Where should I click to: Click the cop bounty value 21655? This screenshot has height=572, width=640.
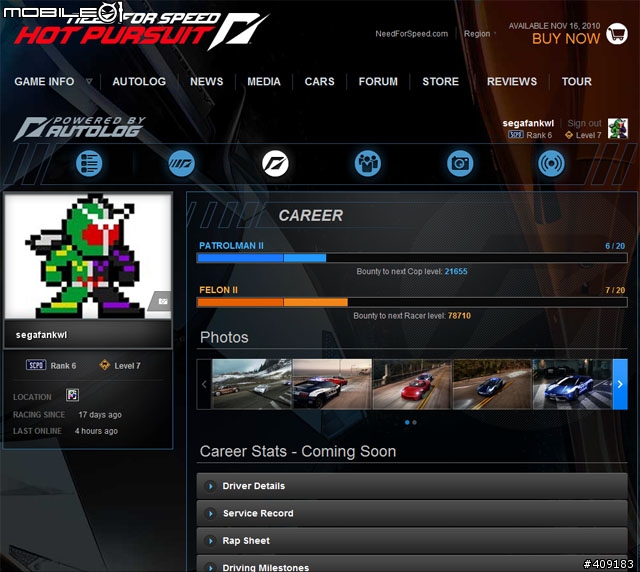point(456,271)
